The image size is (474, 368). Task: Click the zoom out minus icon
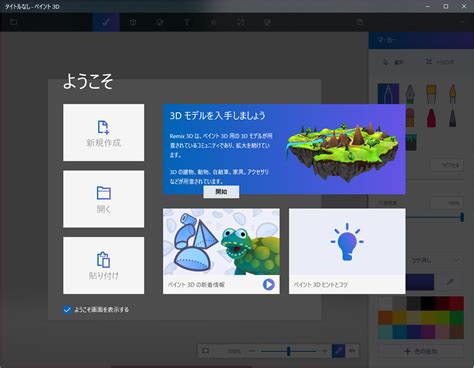tap(252, 351)
